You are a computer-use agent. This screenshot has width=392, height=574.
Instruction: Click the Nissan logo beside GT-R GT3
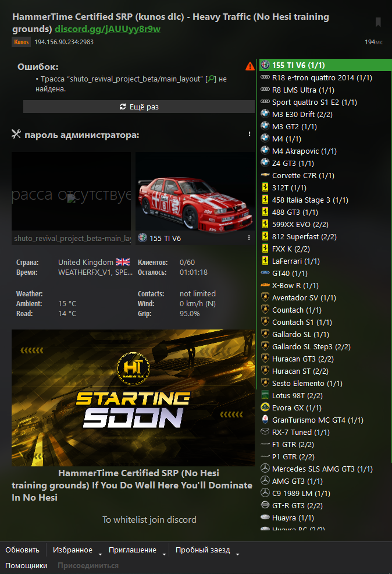(265, 505)
